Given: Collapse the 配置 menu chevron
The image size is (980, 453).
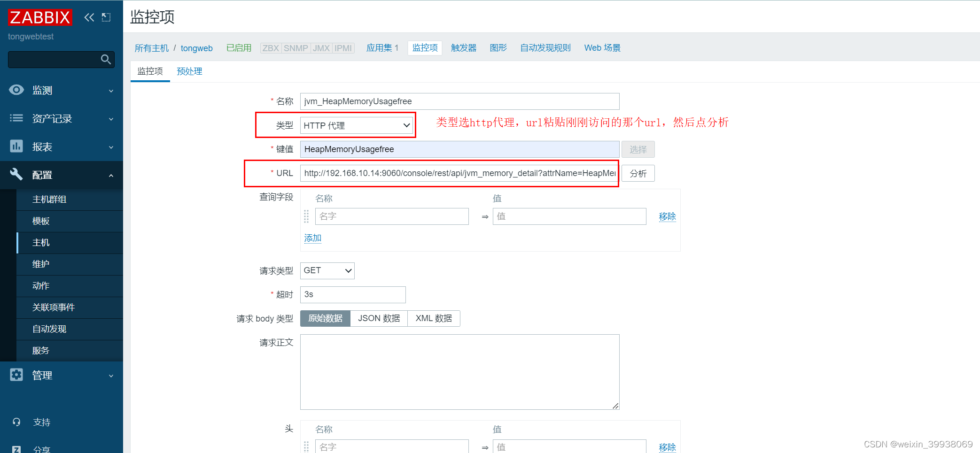Looking at the screenshot, I should click(x=111, y=175).
